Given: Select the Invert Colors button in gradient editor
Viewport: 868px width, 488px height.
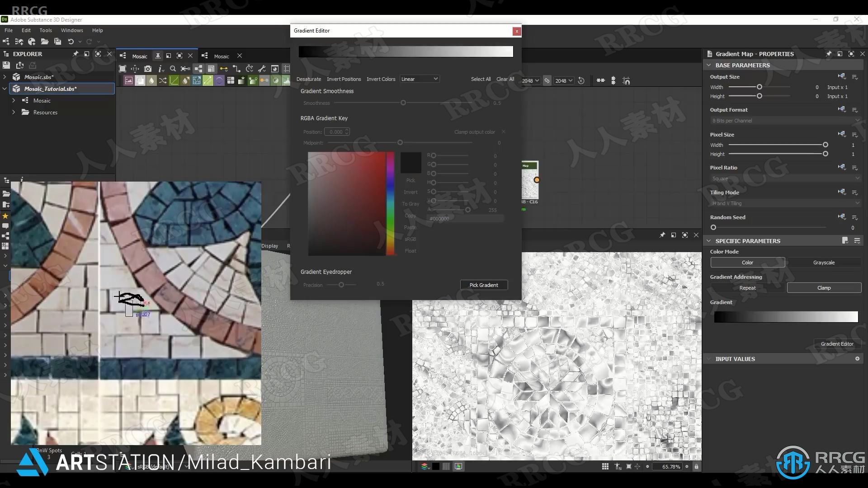Looking at the screenshot, I should 381,79.
